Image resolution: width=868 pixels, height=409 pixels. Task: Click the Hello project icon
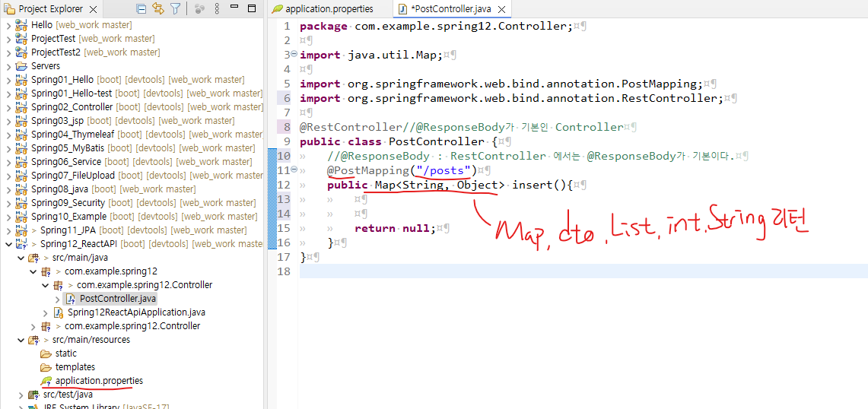[21, 25]
